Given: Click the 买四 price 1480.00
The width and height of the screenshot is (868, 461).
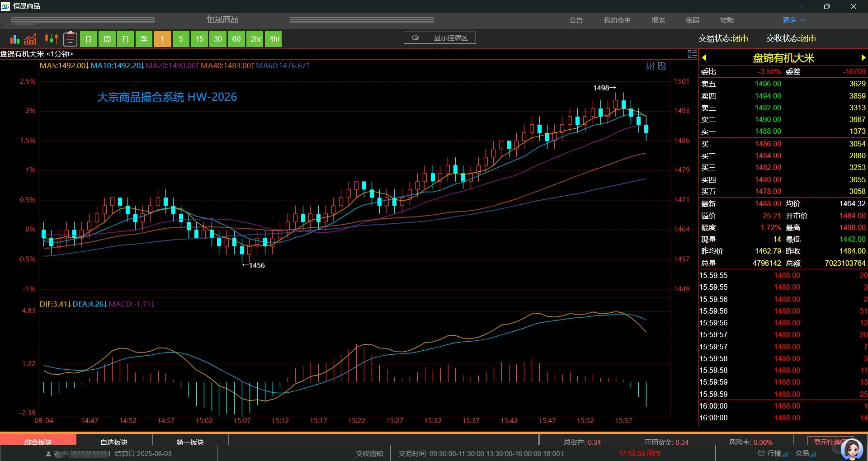Looking at the screenshot, I should [768, 179].
